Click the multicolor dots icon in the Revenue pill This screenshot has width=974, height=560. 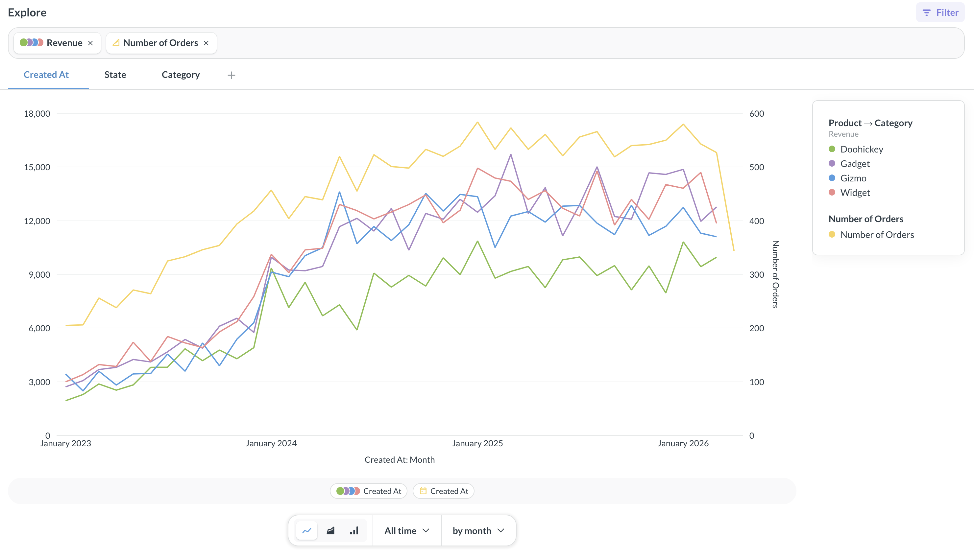31,43
